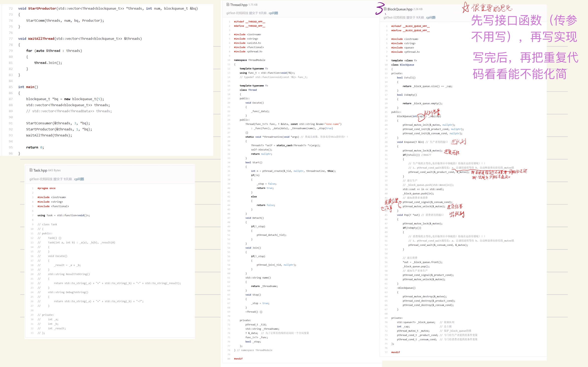The width and height of the screenshot is (588, 367).
Task: Click the file icon beside BlockQueue.hpp
Action: tap(385, 9)
